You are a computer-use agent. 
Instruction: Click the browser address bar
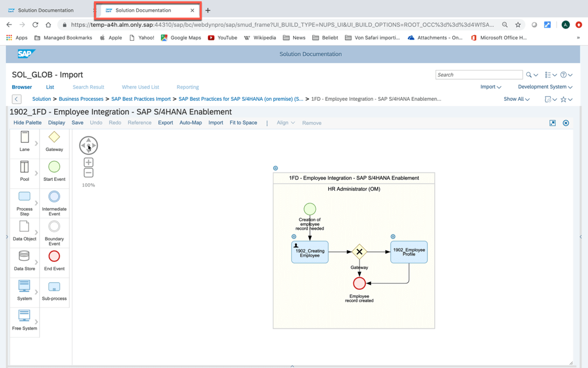pos(282,24)
